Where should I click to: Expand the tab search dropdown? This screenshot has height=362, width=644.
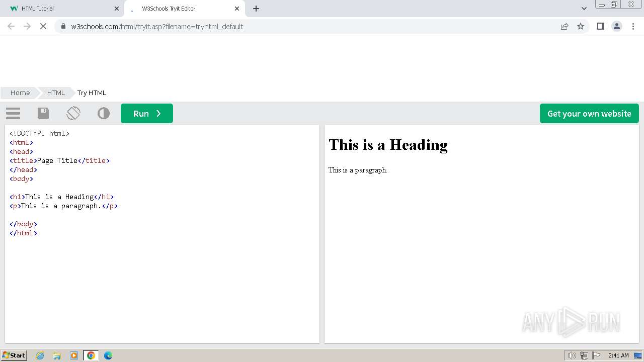pos(584,9)
